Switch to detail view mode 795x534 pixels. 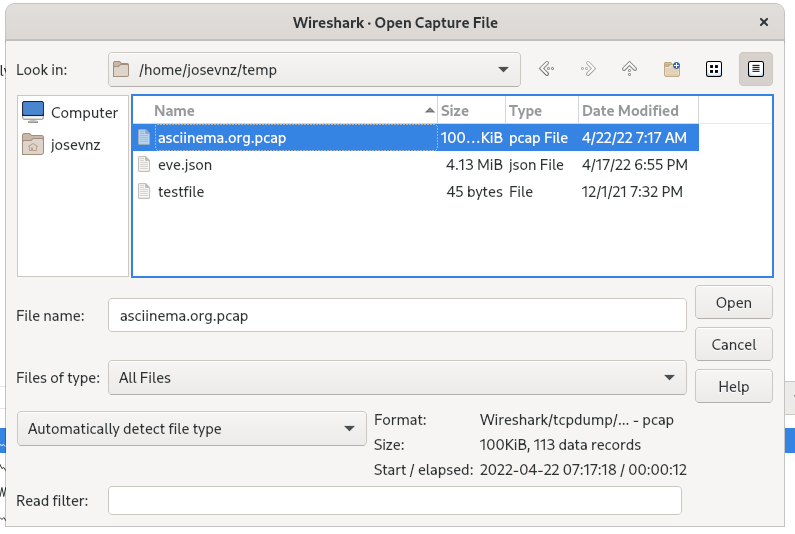[756, 69]
